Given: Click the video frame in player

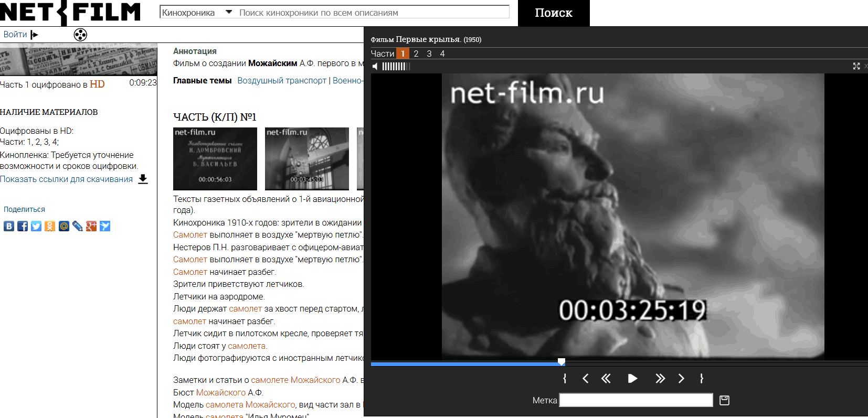Looking at the screenshot, I should (633, 217).
